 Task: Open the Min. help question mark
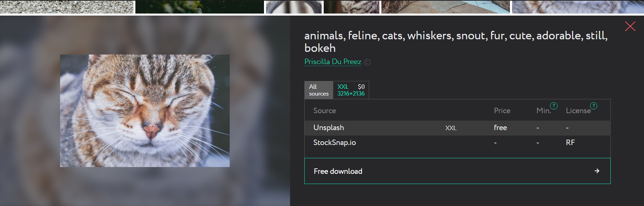(x=553, y=106)
